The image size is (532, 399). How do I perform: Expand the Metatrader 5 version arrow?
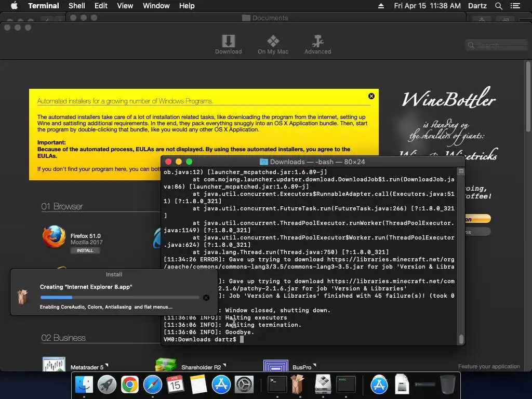(x=107, y=365)
